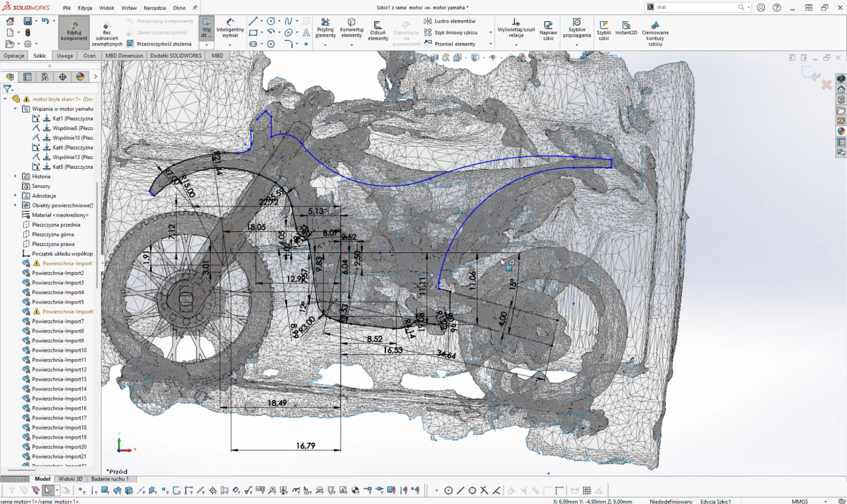
Task: Click Szyk liniowy szkicu
Action: 450,33
